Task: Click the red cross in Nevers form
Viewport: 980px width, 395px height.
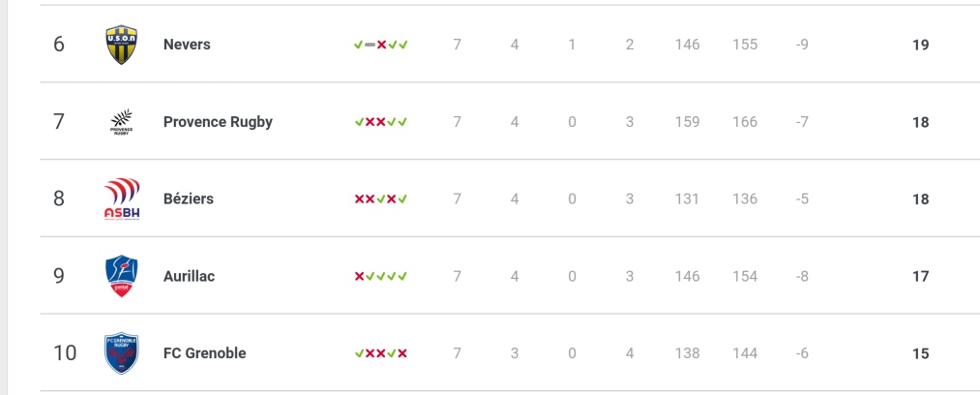Action: coord(381,45)
